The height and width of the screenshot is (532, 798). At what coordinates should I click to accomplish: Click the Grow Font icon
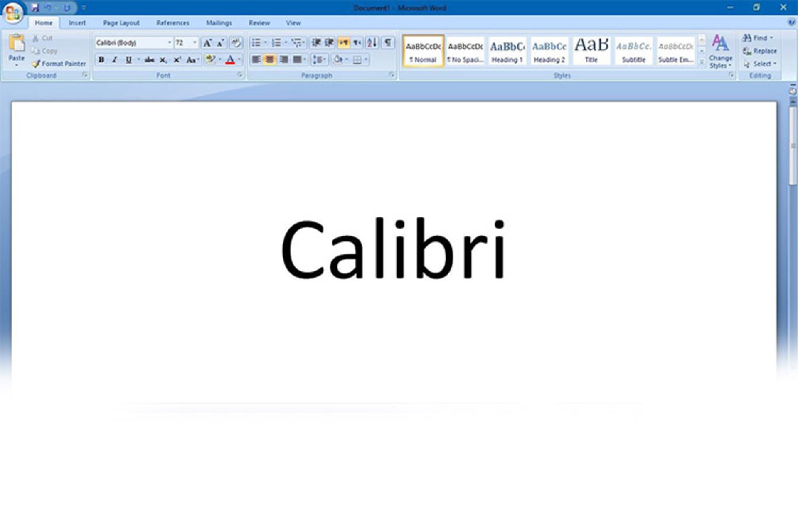point(207,43)
